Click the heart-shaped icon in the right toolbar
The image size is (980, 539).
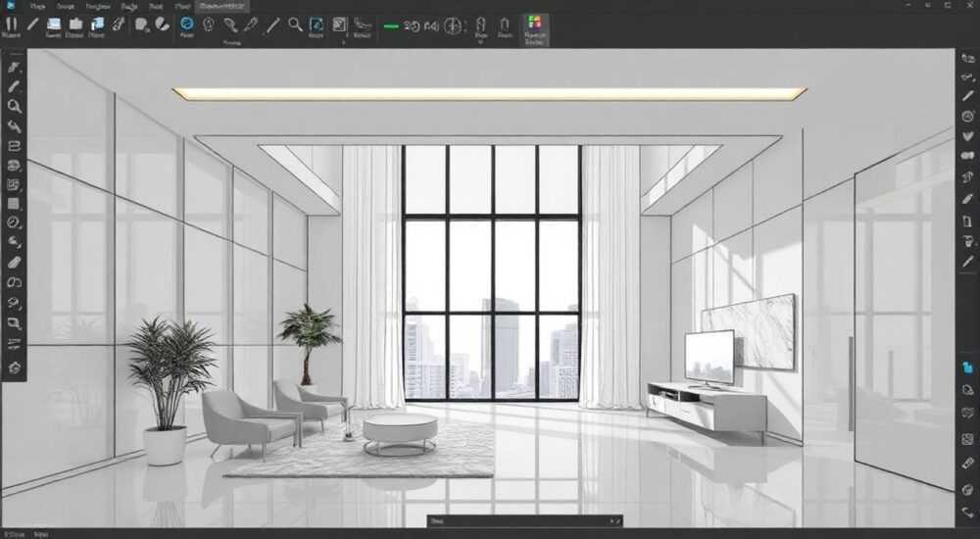(x=967, y=135)
